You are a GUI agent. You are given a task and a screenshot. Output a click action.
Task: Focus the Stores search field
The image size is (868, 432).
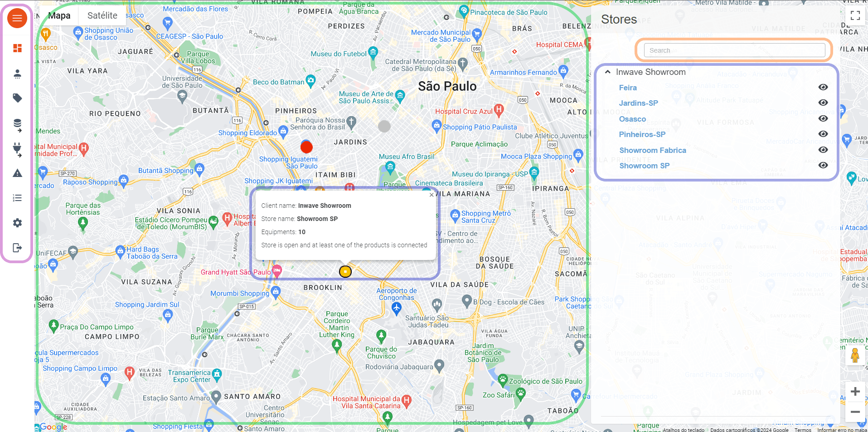[x=734, y=50]
